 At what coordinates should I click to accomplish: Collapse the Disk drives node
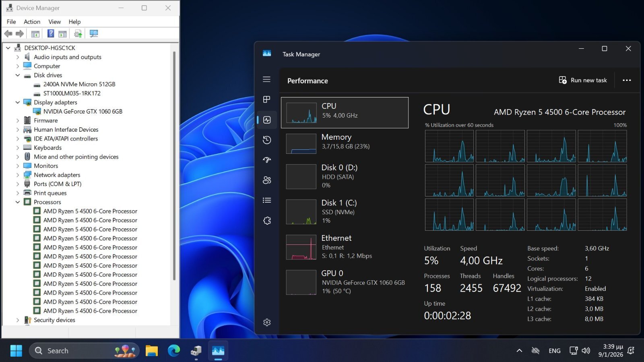click(18, 75)
